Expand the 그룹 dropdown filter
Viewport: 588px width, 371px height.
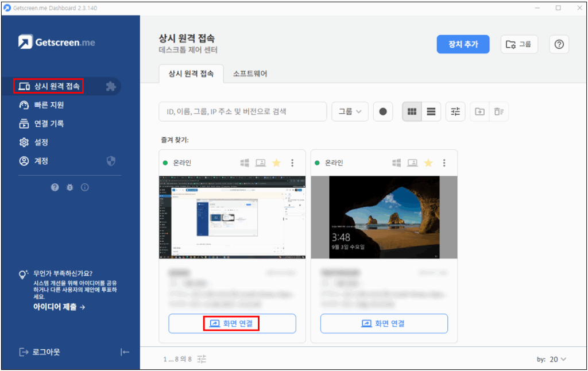click(x=350, y=112)
